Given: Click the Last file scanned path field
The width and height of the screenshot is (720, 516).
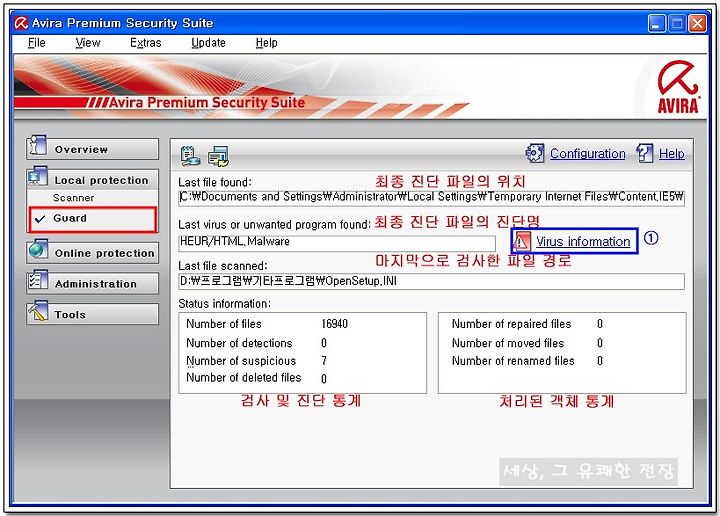Looking at the screenshot, I should tap(432, 281).
